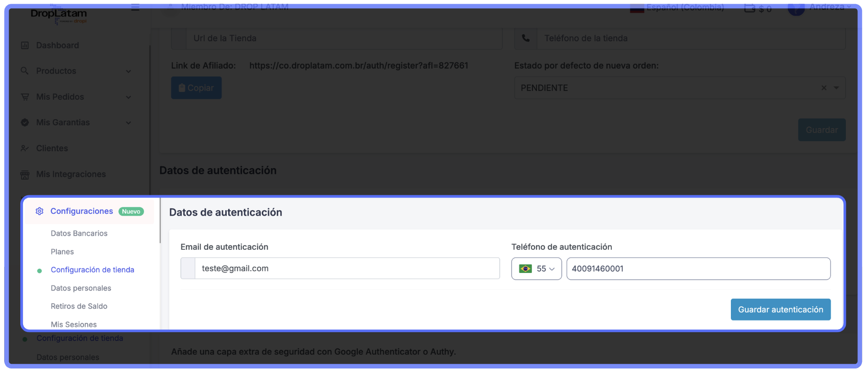Click the Mis Pedidos cart icon

[25, 97]
